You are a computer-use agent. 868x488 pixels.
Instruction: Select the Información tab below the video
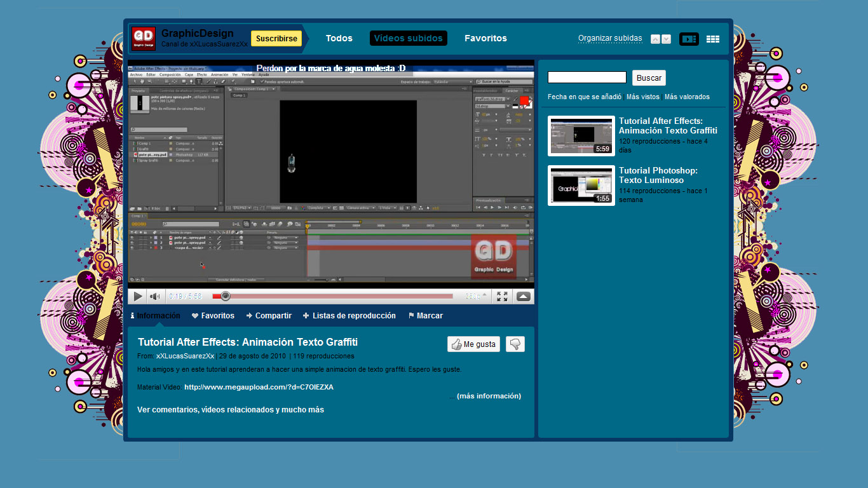click(155, 316)
